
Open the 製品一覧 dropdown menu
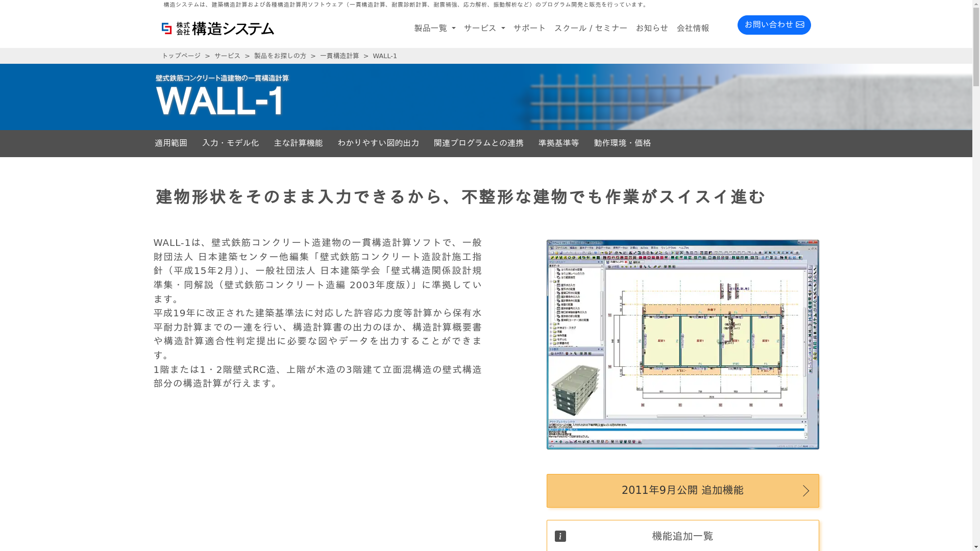(435, 28)
